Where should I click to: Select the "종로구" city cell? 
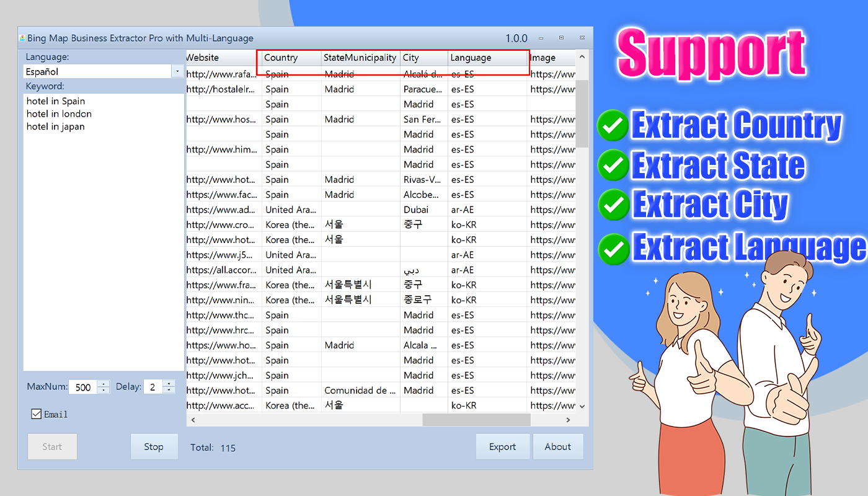[x=424, y=300]
